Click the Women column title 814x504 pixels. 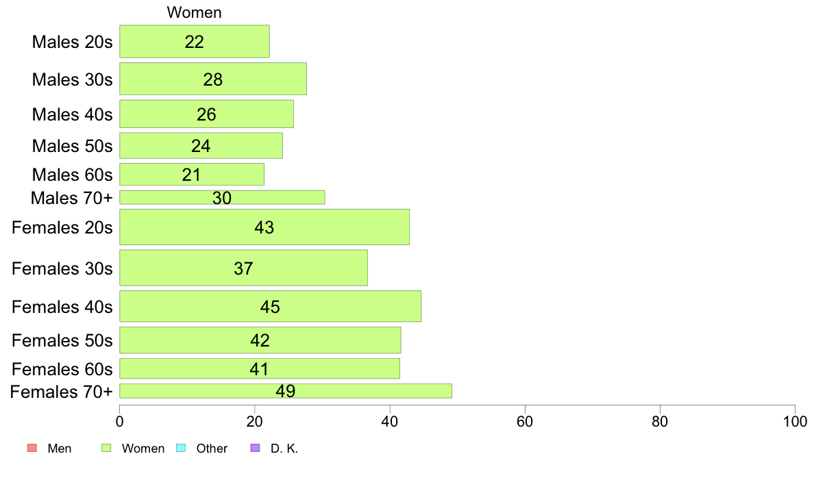[x=194, y=12]
